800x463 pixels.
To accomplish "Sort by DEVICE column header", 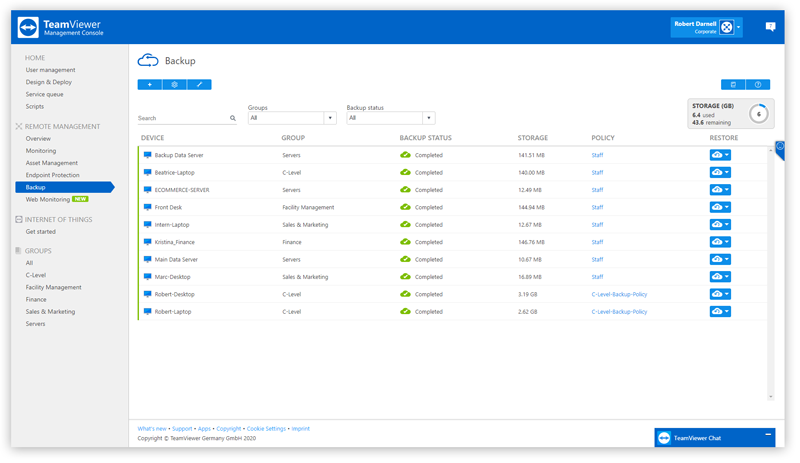I will (153, 138).
